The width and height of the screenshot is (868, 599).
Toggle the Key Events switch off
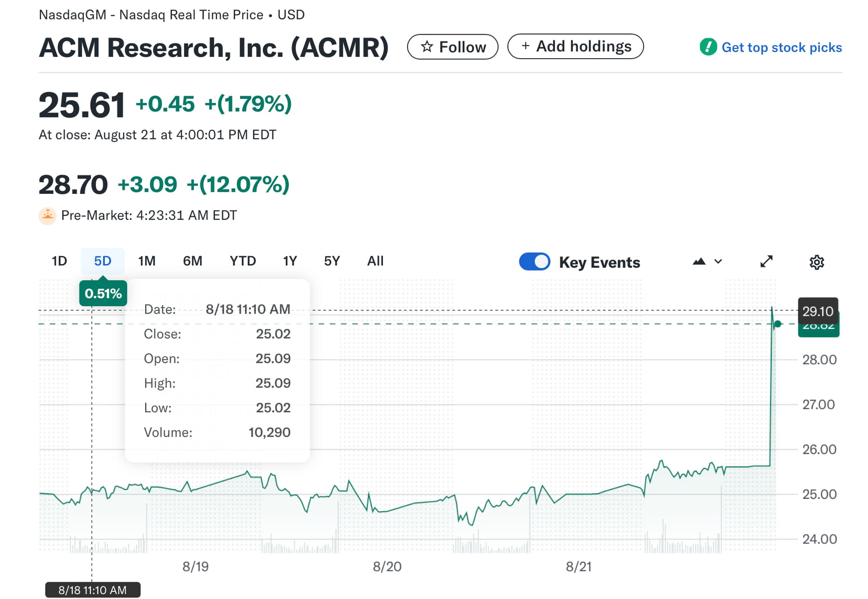click(x=534, y=262)
